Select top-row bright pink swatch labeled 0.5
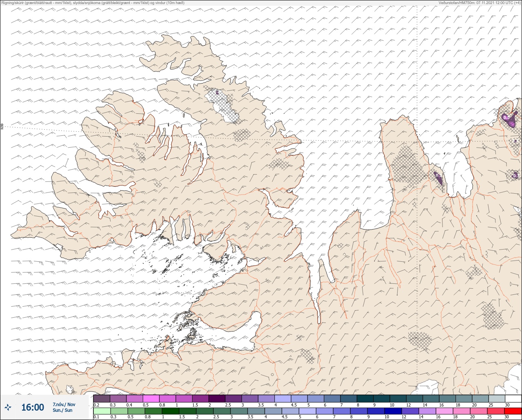The width and height of the screenshot is (522, 420). click(x=151, y=398)
